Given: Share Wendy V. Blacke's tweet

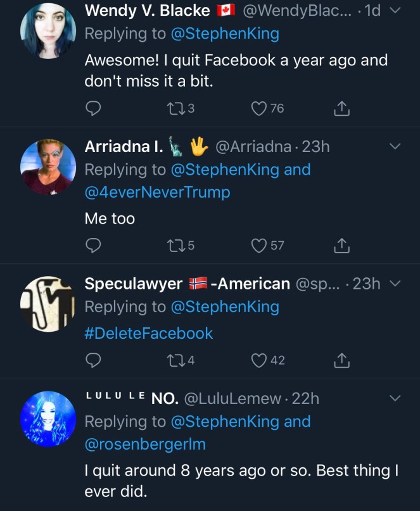Looking at the screenshot, I should click(x=341, y=109).
